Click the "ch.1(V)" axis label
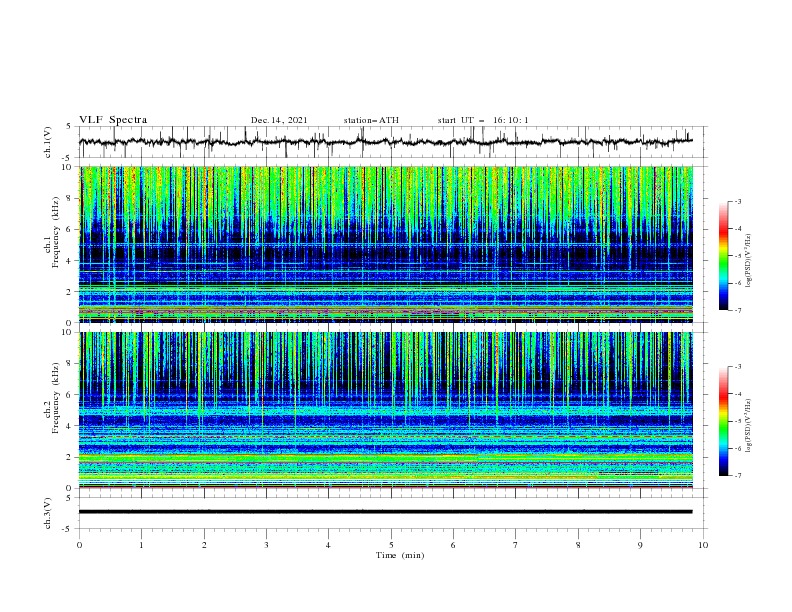The width and height of the screenshot is (792, 612). 48,142
